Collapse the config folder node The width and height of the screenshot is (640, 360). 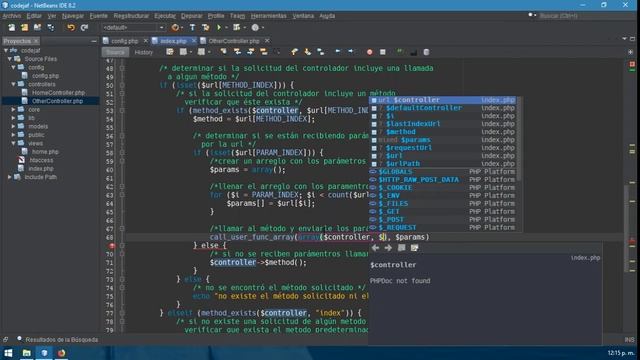13,67
